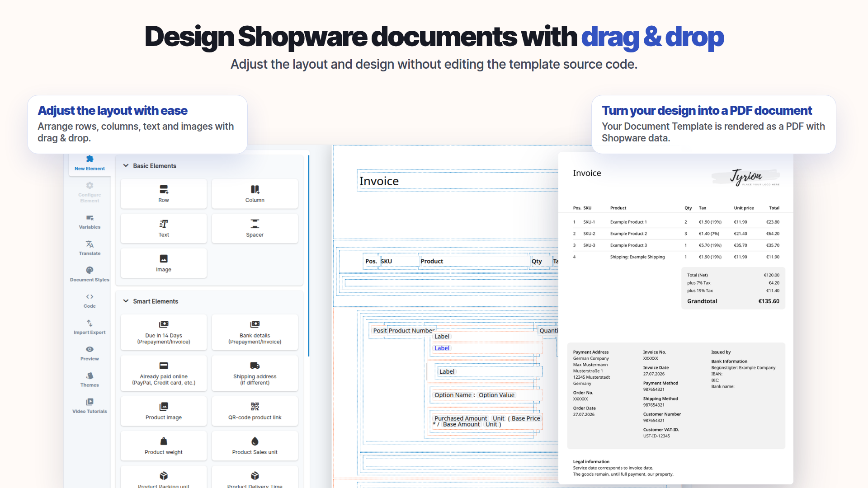Pick the Product Sales unit element
Viewport: 868px width, 488px height.
tap(255, 446)
